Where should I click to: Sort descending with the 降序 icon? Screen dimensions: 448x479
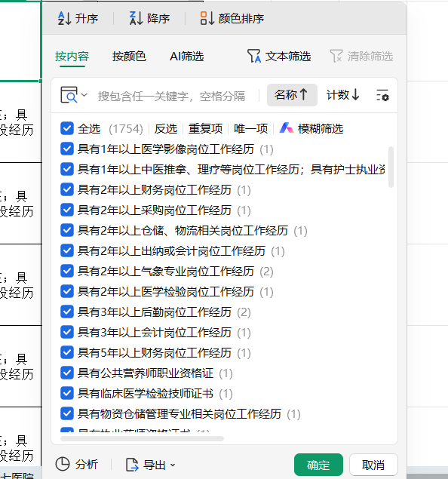point(136,18)
